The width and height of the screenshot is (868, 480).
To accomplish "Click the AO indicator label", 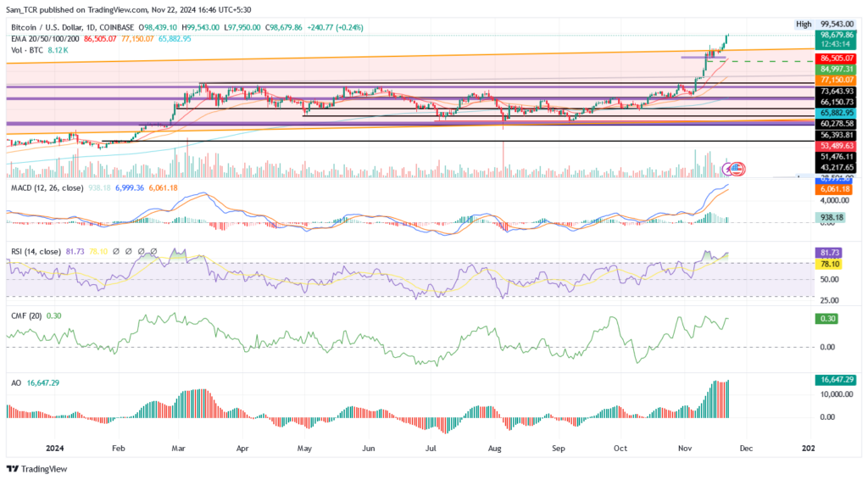I will point(16,382).
